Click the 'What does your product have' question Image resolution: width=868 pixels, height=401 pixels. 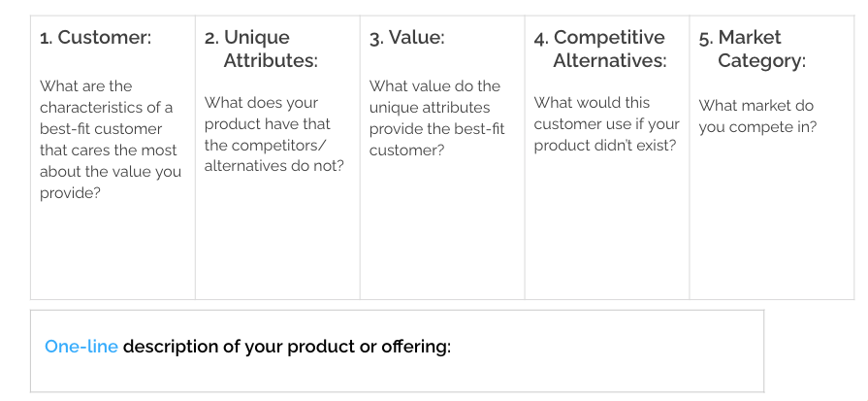point(273,134)
